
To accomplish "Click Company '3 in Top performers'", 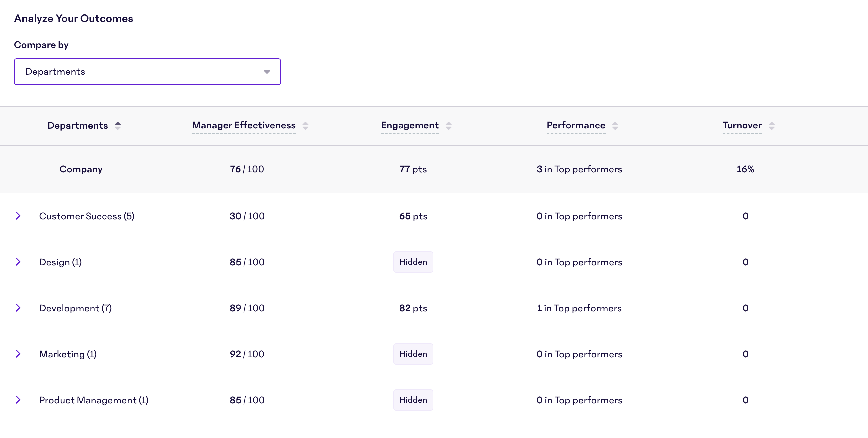I will (579, 169).
